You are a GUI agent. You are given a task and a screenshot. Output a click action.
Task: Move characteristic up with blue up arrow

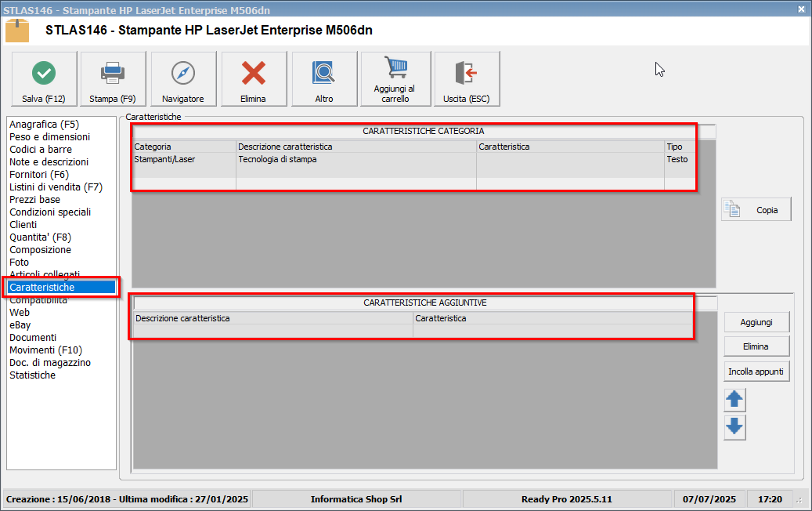pos(734,400)
